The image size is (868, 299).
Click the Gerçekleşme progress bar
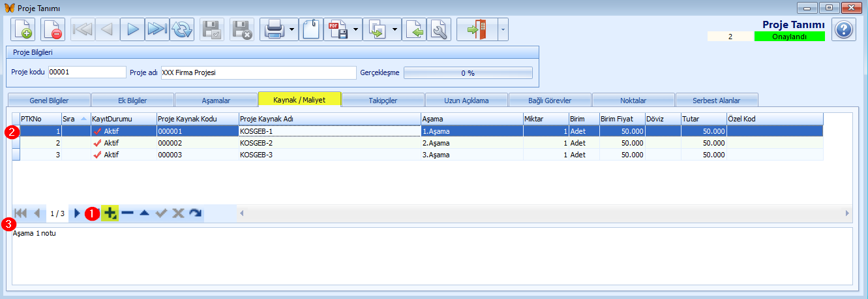point(468,72)
